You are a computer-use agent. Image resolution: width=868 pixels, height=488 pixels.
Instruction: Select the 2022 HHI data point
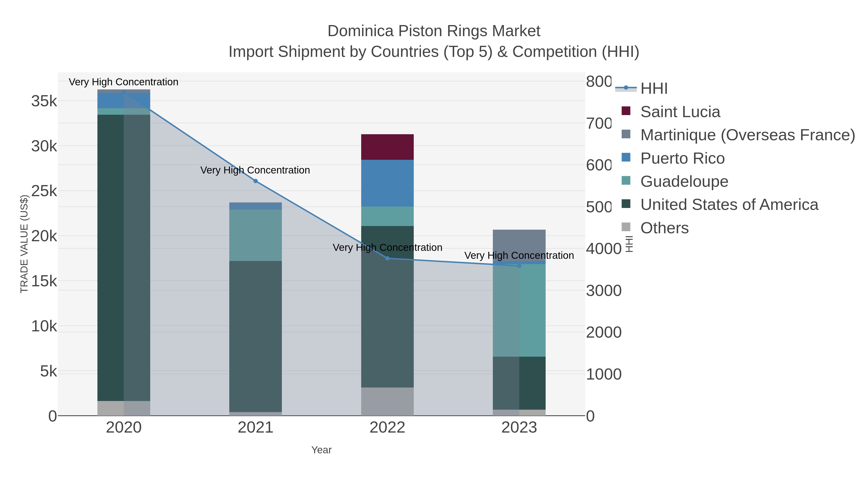click(387, 258)
